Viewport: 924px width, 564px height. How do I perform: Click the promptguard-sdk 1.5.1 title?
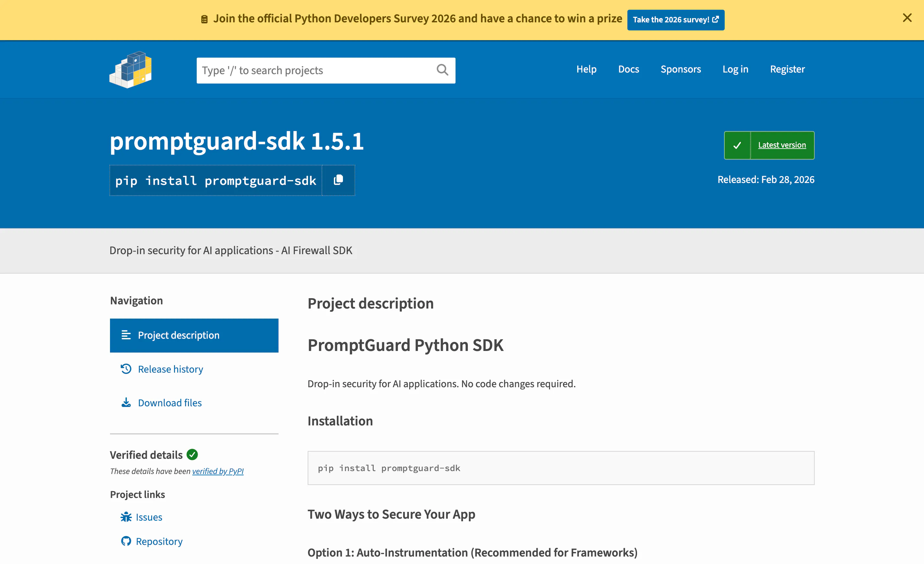point(236,141)
